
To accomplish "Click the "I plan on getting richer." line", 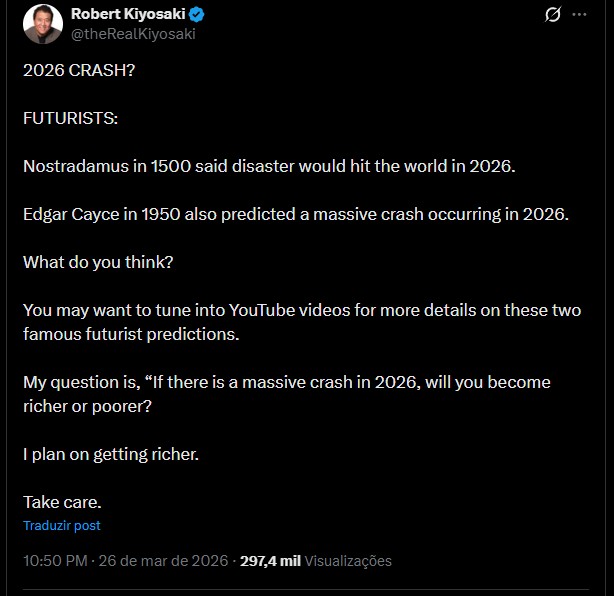I will click(x=111, y=454).
